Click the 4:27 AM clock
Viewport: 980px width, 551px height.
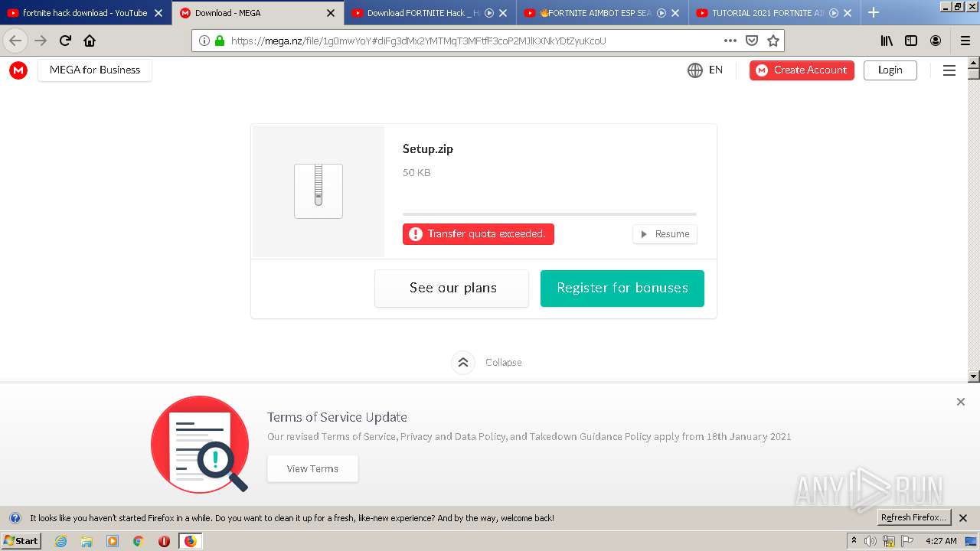(941, 541)
